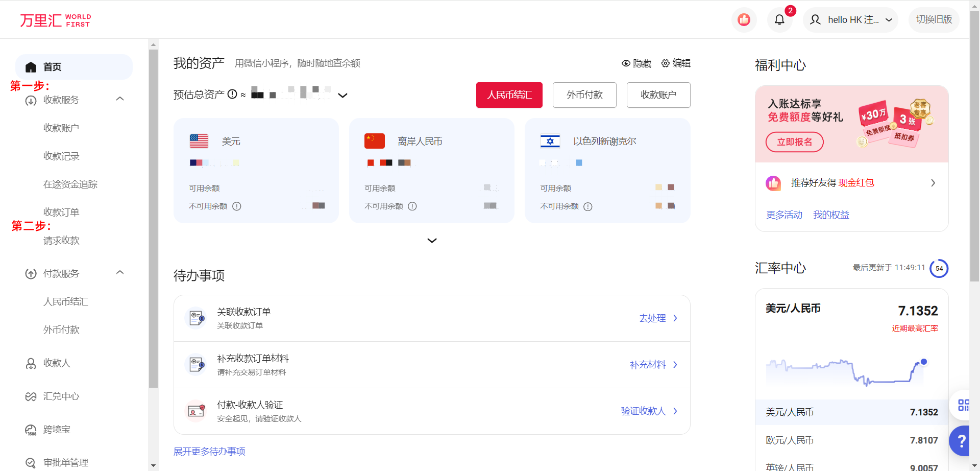Viewport: 980px width, 471px height.
Task: Toggle 隐藏 to hide asset balances
Action: pyautogui.click(x=636, y=63)
